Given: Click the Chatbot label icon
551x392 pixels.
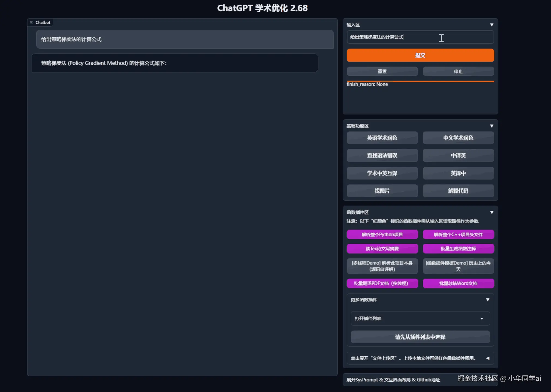Looking at the screenshot, I should 32,22.
